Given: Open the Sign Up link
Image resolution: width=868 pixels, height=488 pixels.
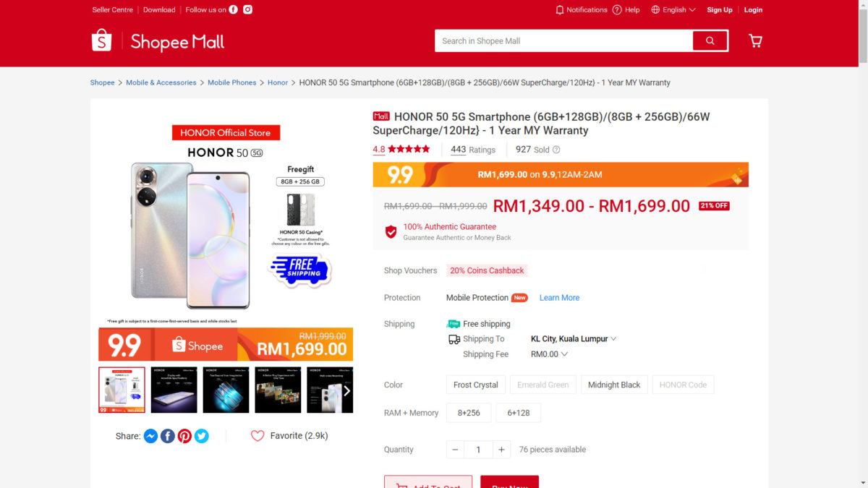Looking at the screenshot, I should click(720, 9).
